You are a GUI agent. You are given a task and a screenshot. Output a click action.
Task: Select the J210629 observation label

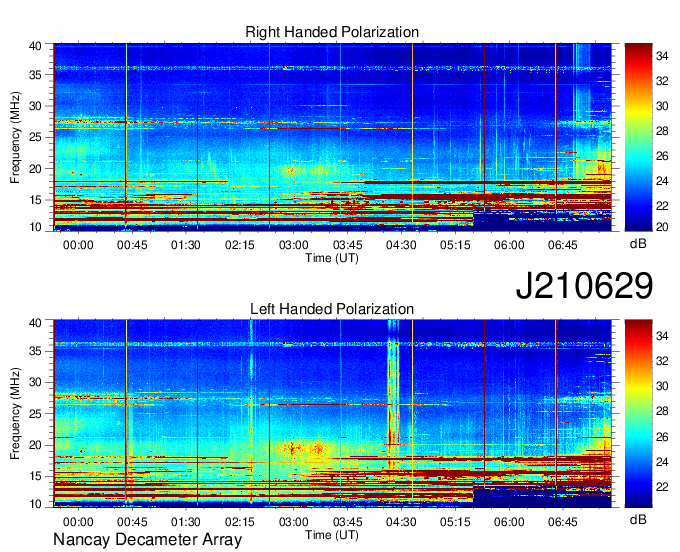(x=584, y=286)
